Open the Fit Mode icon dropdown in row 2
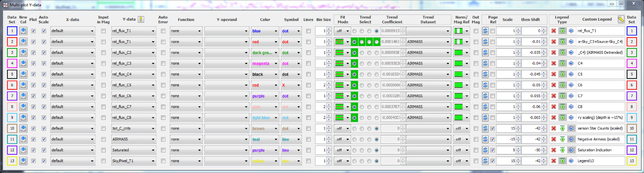This screenshot has width=644, height=173. coord(342,42)
